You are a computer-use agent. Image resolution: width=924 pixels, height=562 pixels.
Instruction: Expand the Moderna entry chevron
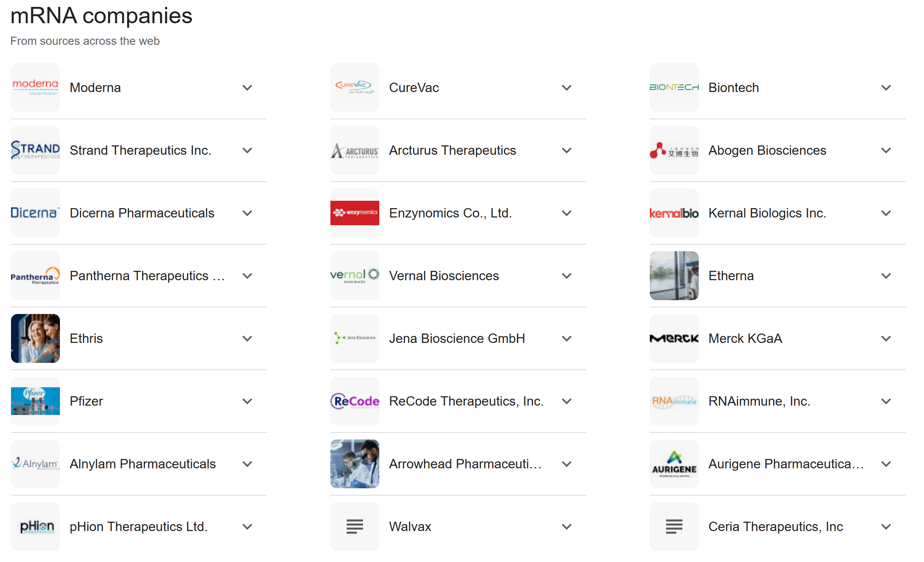point(247,88)
